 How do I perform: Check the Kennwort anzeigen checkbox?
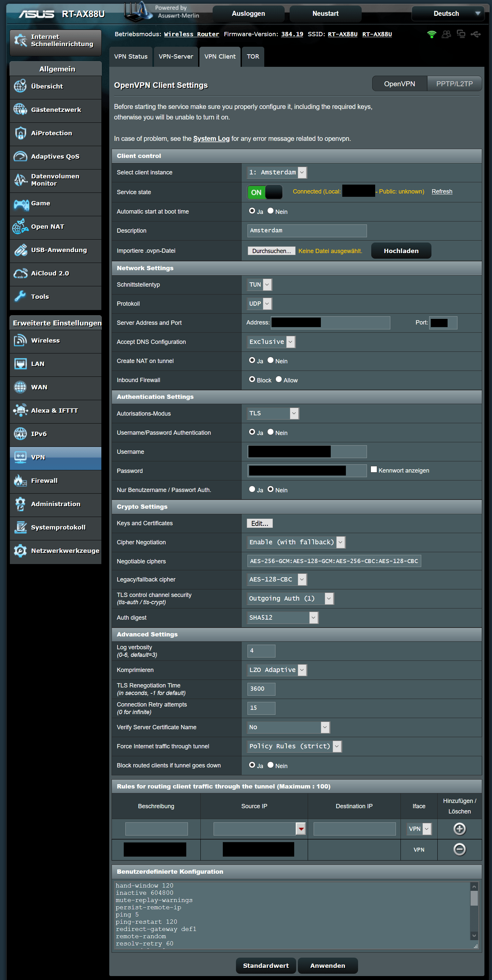click(374, 470)
